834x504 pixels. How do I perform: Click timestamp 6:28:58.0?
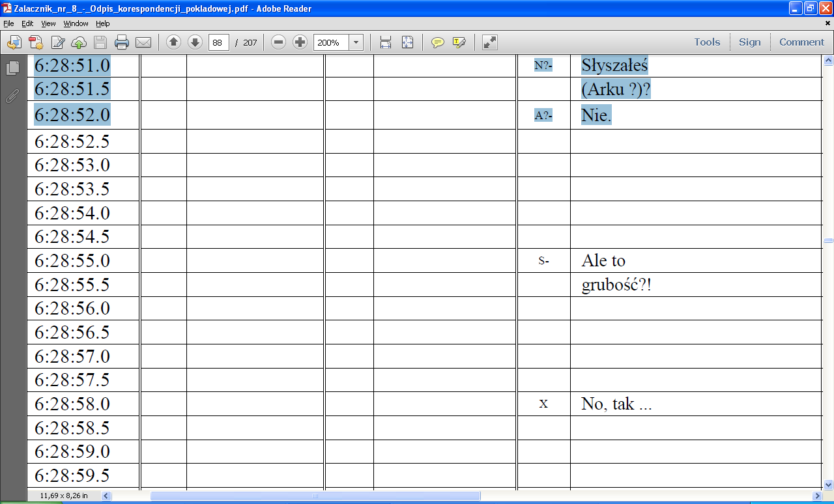72,404
